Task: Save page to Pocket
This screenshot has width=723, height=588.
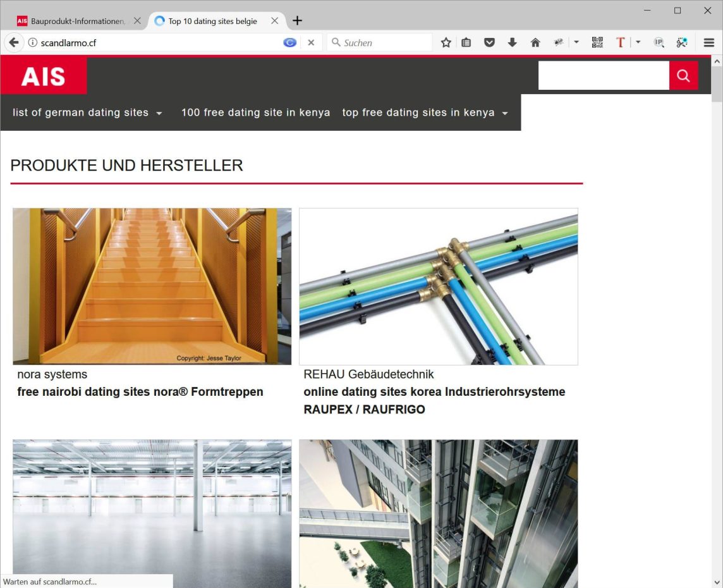Action: pyautogui.click(x=489, y=42)
